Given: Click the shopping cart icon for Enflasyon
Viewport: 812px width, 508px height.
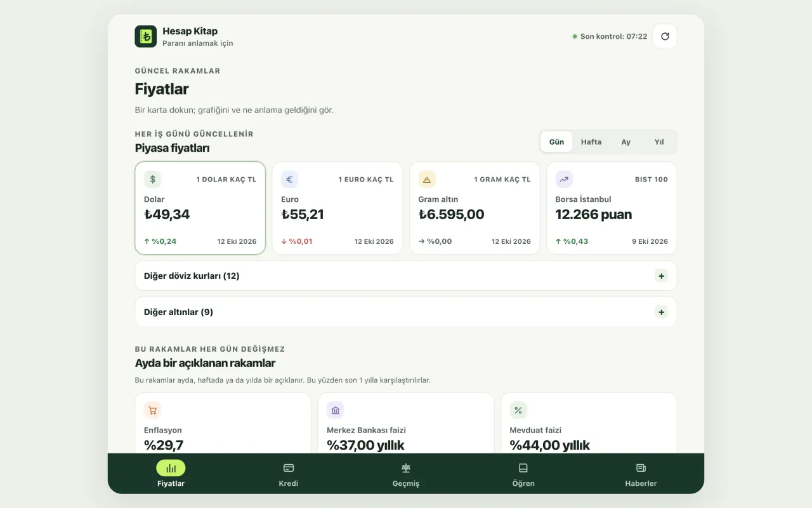Looking at the screenshot, I should 152,410.
